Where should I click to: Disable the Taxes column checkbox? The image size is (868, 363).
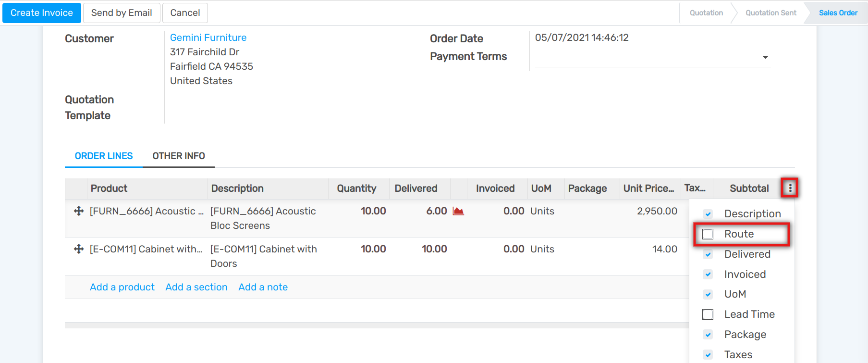point(708,354)
